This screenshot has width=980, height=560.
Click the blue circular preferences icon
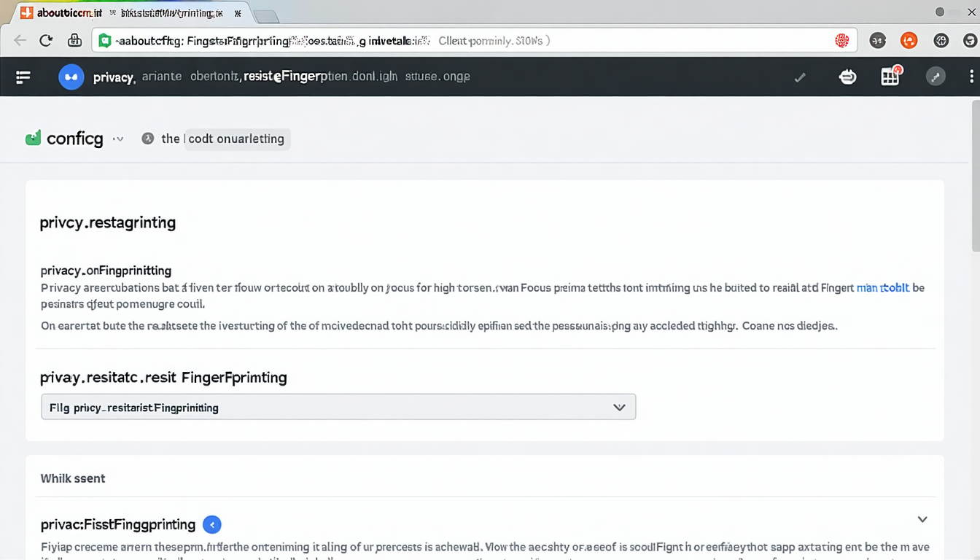point(71,76)
